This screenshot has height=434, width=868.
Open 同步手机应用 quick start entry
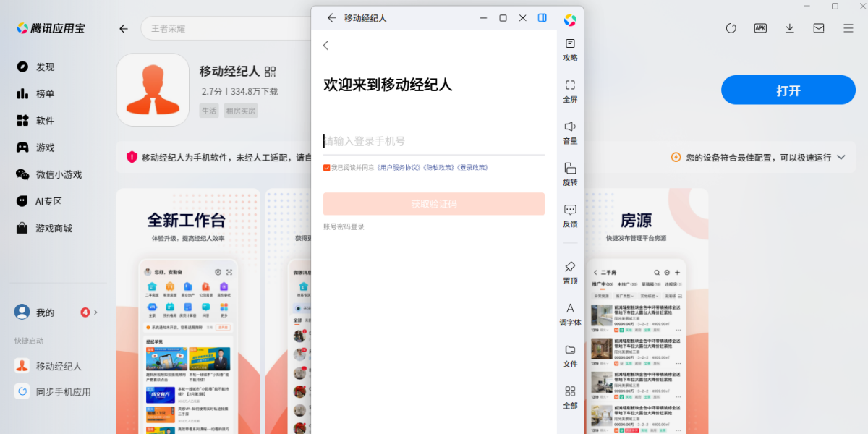52,392
